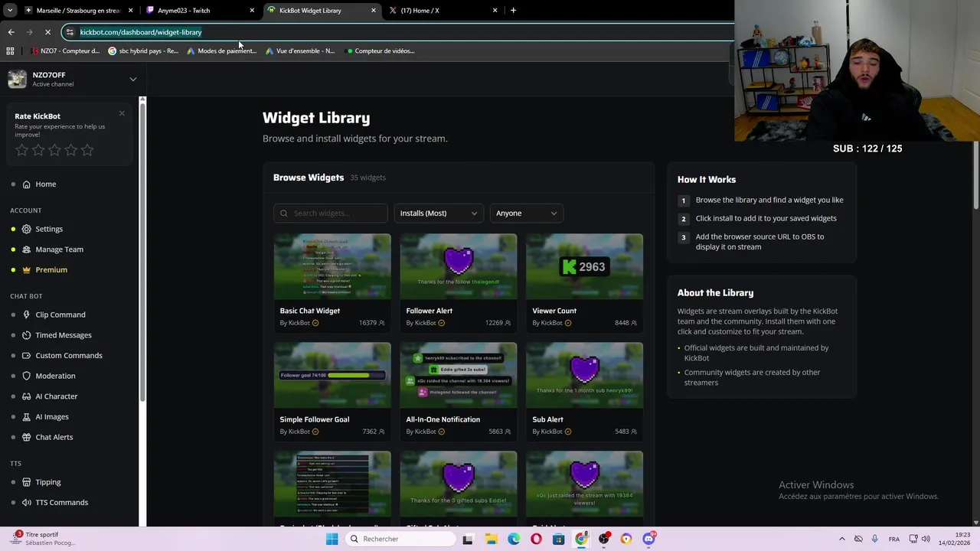The width and height of the screenshot is (980, 551).
Task: Open the Sub Alert widget card
Action: 584,392
